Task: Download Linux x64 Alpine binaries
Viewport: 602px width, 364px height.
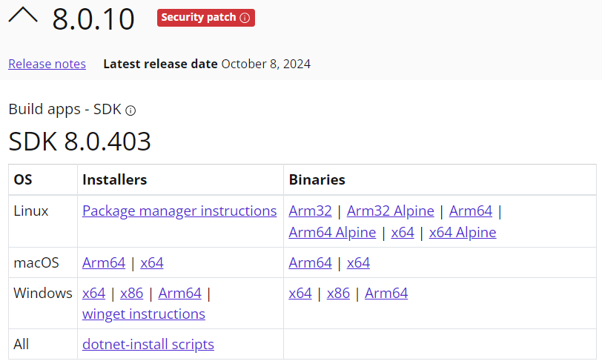Action: pos(463,233)
